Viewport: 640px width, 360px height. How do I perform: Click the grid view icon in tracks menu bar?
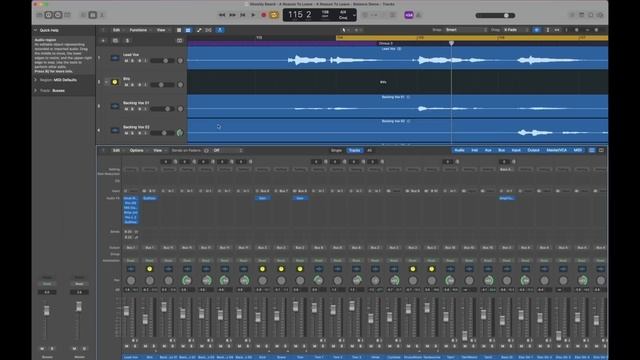click(179, 30)
